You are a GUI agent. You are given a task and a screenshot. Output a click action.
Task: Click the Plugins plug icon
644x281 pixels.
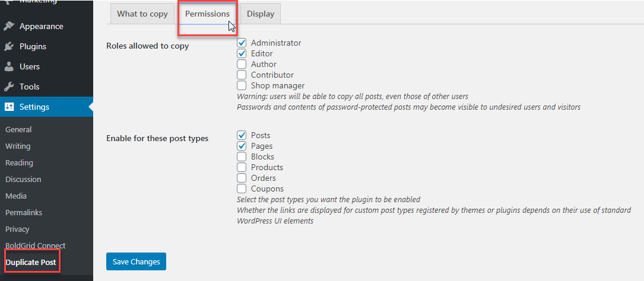point(9,46)
